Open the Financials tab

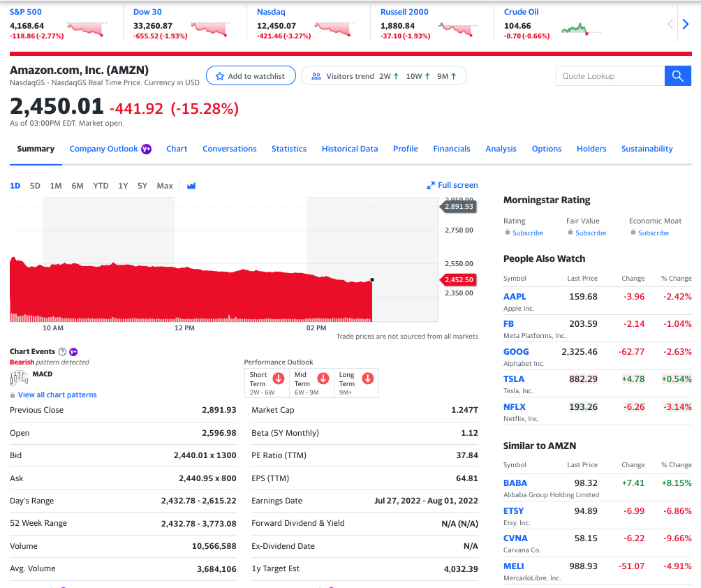tap(452, 149)
